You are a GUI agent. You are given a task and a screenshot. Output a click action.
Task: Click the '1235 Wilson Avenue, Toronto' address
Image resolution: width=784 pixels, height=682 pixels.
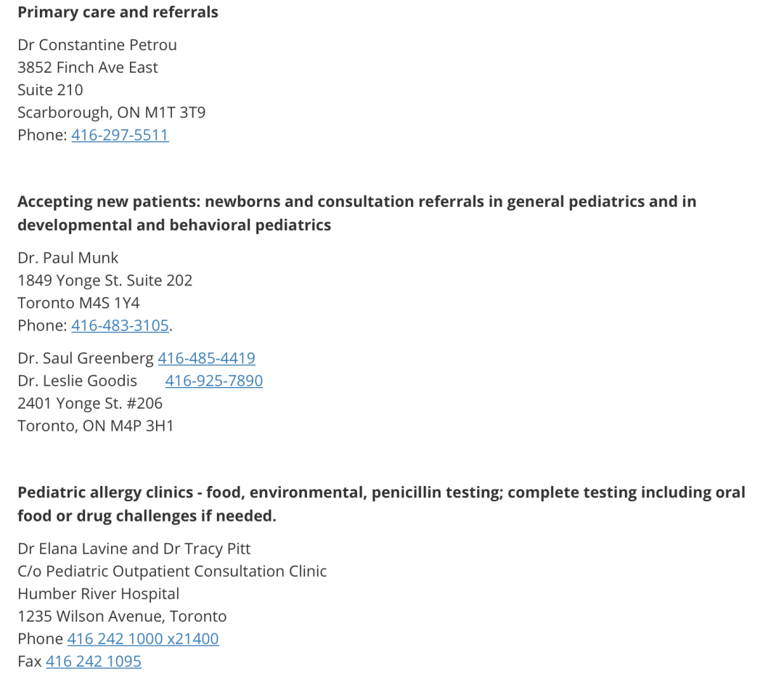point(122,617)
